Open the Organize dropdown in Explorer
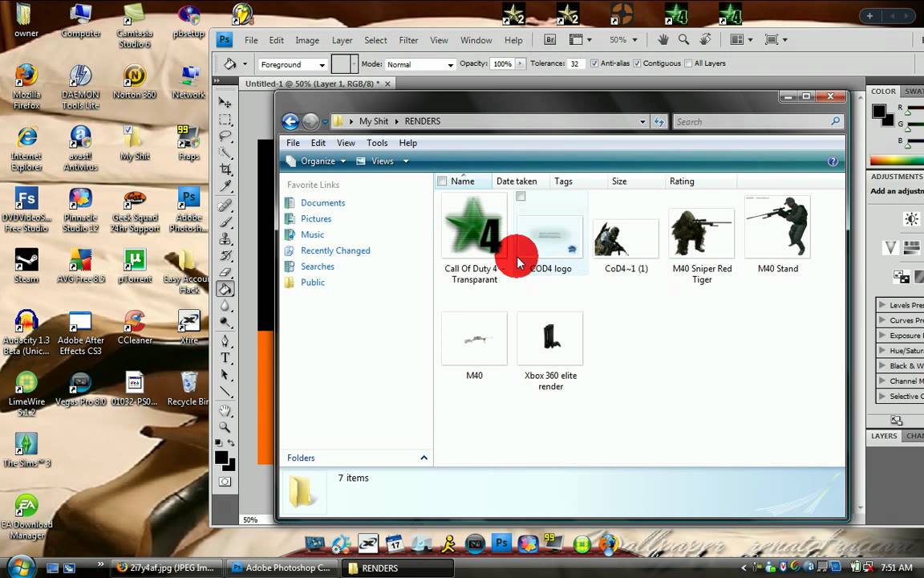The height and width of the screenshot is (578, 924). tap(317, 161)
